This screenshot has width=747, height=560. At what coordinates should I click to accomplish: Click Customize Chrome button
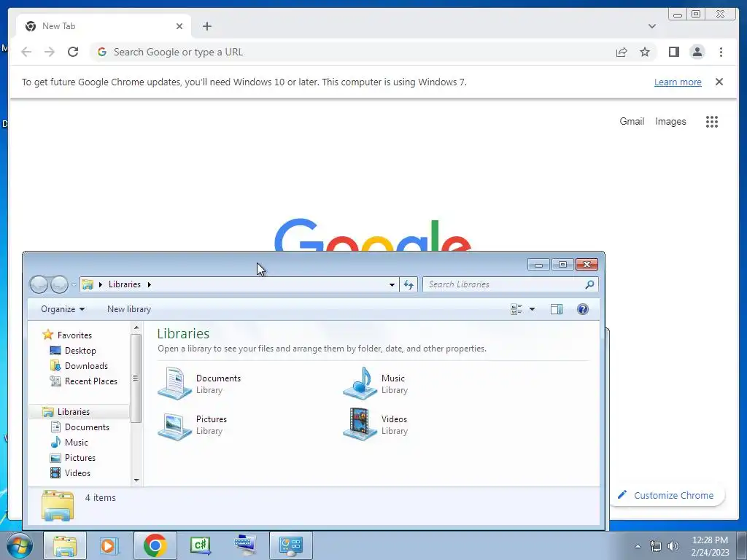[667, 495]
